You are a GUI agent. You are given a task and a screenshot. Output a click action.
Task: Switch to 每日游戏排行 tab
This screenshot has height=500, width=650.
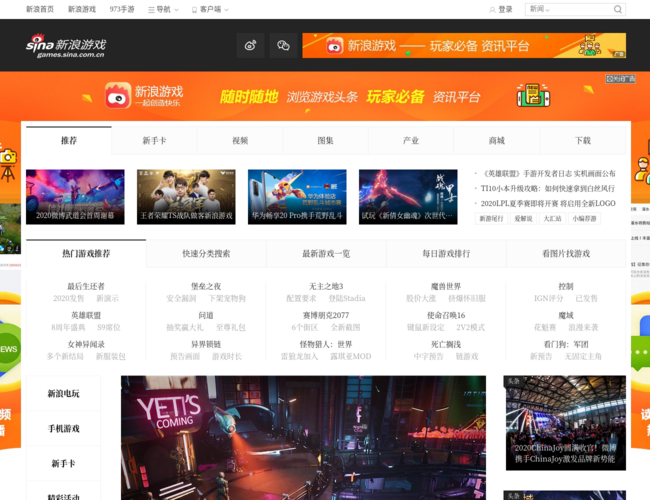[446, 253]
